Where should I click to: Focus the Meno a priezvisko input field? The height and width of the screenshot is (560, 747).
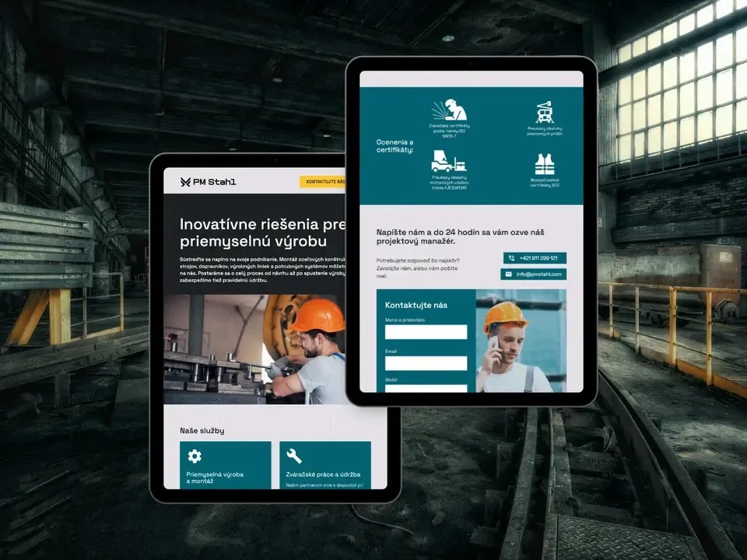[426, 332]
